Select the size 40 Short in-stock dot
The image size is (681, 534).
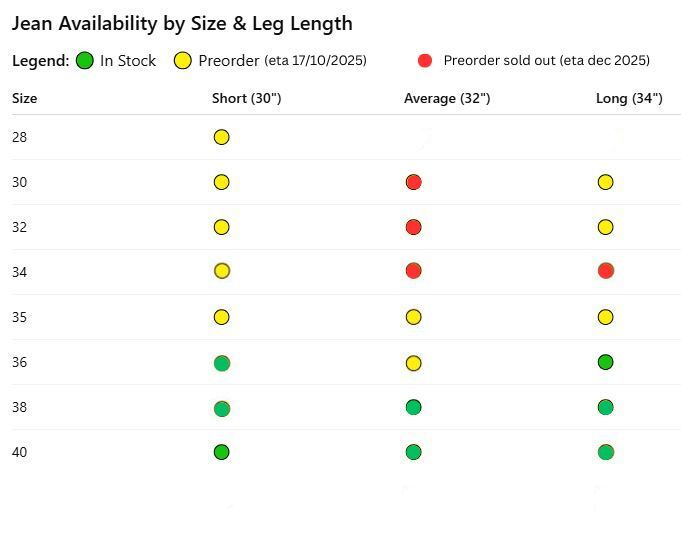click(222, 452)
